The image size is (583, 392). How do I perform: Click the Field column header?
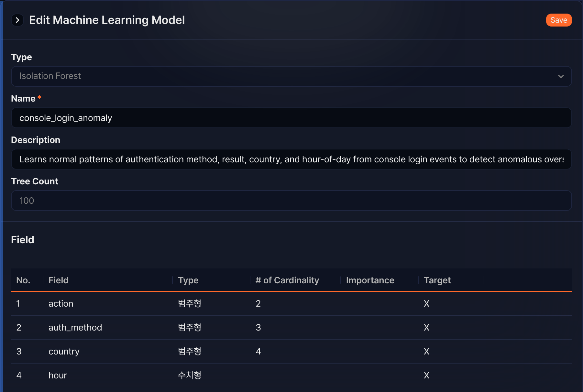pyautogui.click(x=59, y=280)
